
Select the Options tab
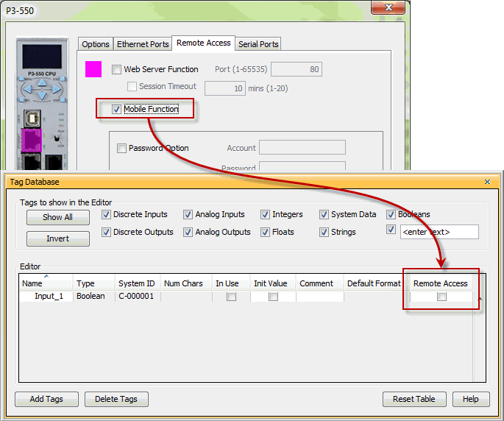(x=96, y=44)
